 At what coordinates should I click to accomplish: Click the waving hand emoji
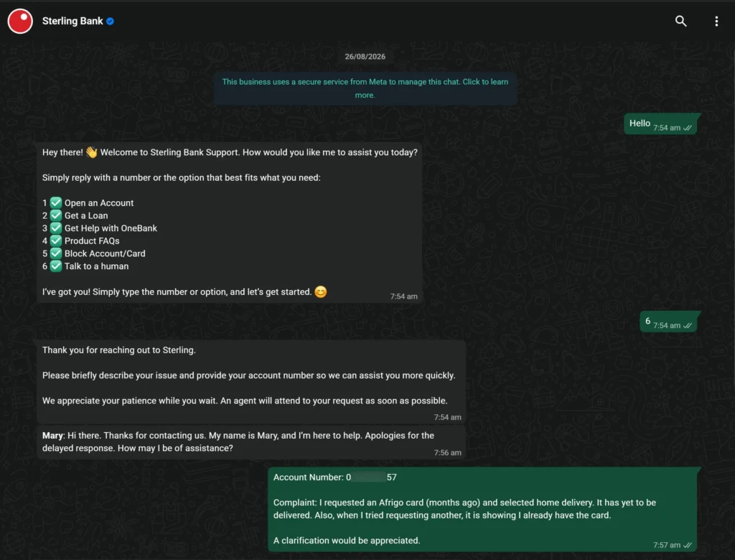point(91,152)
